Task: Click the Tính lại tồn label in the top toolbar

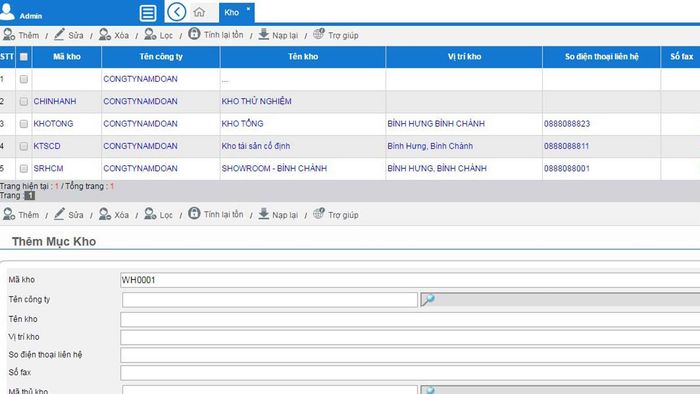Action: (x=224, y=35)
